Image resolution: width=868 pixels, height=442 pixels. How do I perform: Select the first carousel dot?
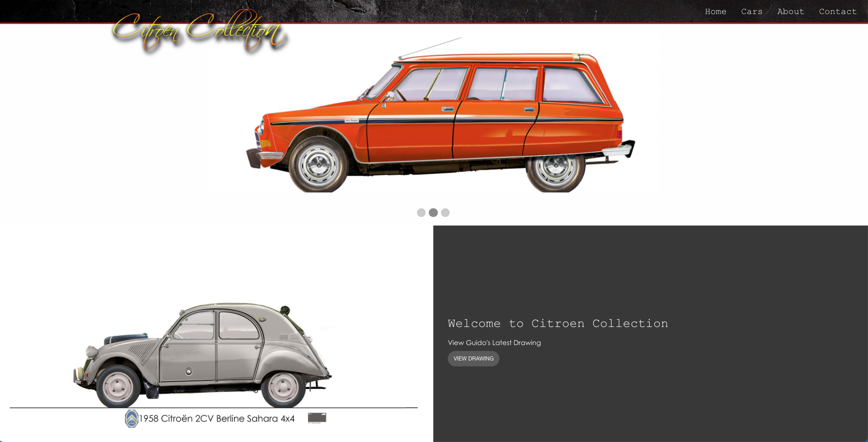click(421, 212)
